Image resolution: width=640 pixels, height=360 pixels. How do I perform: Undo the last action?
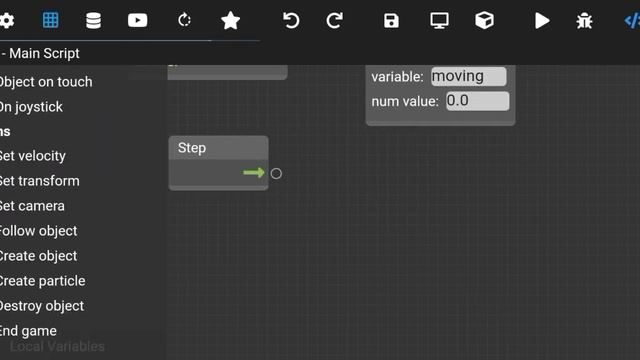click(x=291, y=20)
